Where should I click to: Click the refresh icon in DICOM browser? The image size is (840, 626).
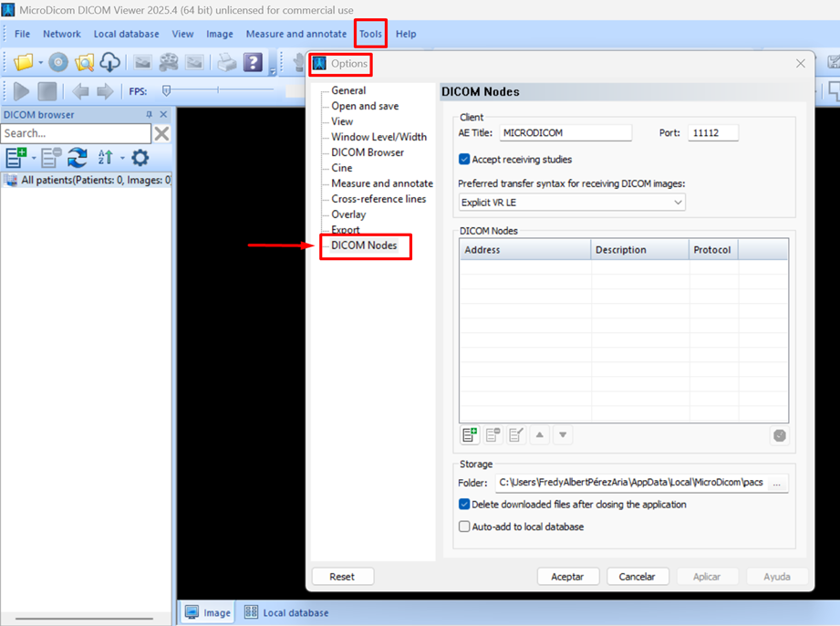pyautogui.click(x=78, y=158)
